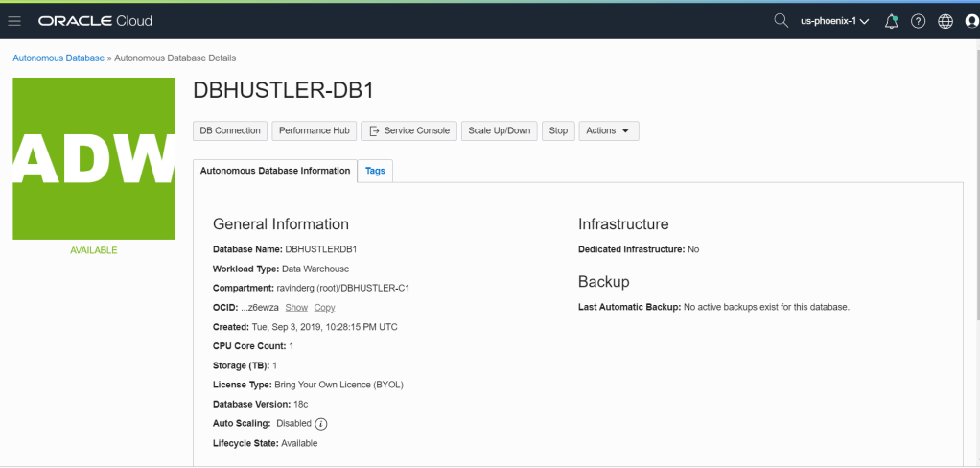Click the search magnifier icon
980x468 pixels.
pyautogui.click(x=781, y=20)
